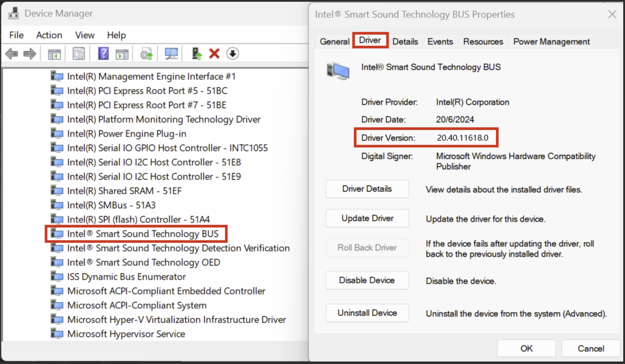Open the Events tab
The width and height of the screenshot is (625, 364).
[440, 41]
